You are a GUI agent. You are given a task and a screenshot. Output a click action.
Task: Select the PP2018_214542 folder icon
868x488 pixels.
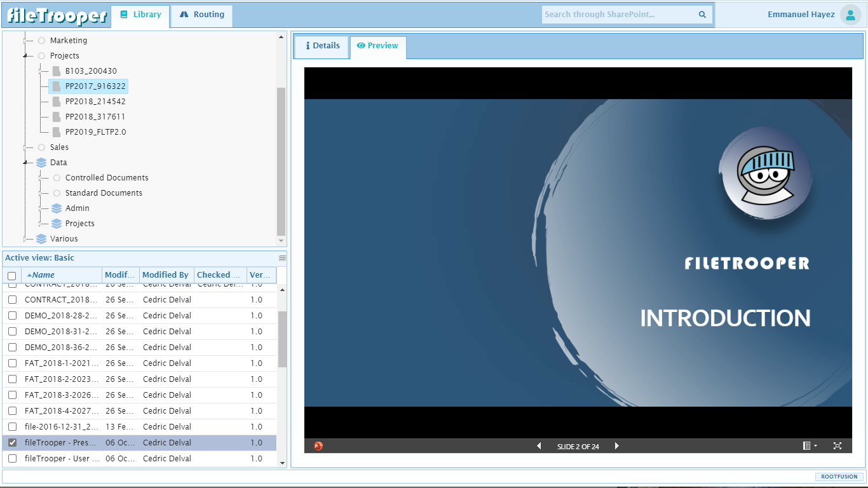pyautogui.click(x=57, y=102)
